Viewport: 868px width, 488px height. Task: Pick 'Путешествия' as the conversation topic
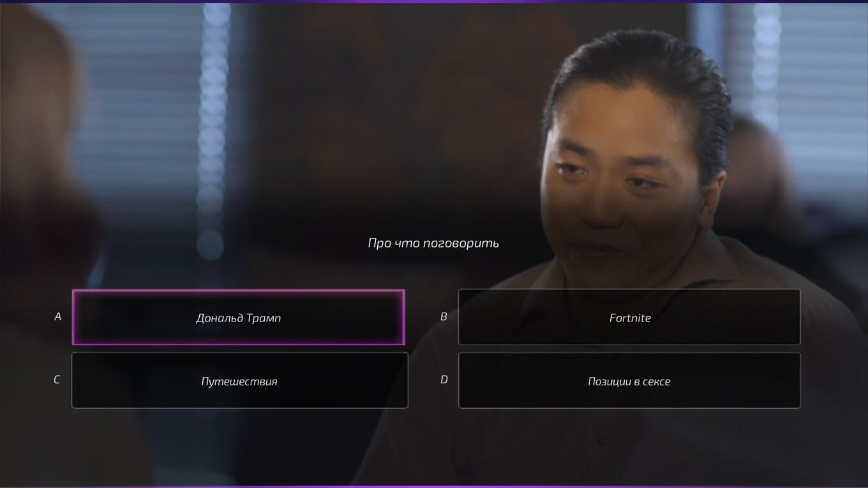click(239, 380)
